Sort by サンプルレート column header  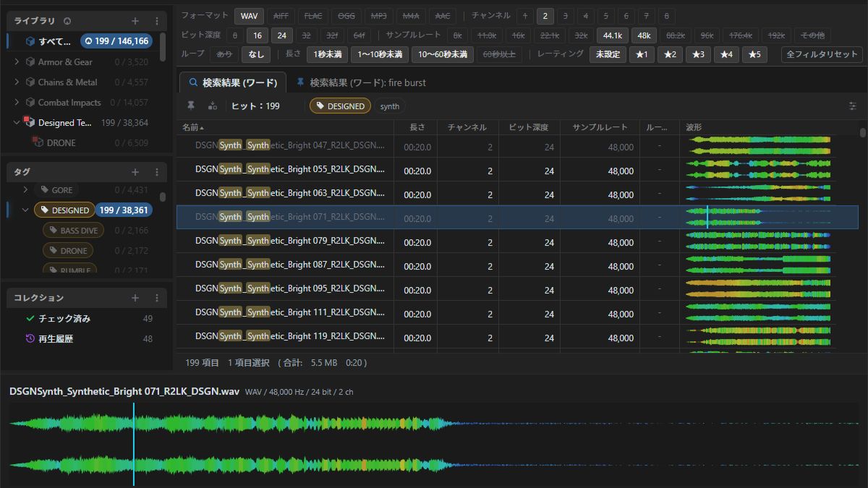(600, 127)
